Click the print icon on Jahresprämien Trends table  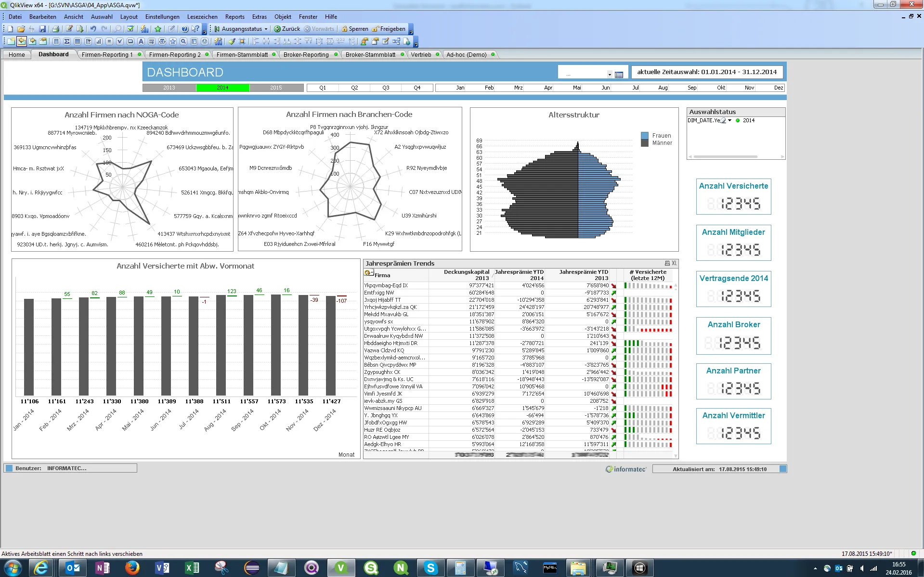click(667, 263)
